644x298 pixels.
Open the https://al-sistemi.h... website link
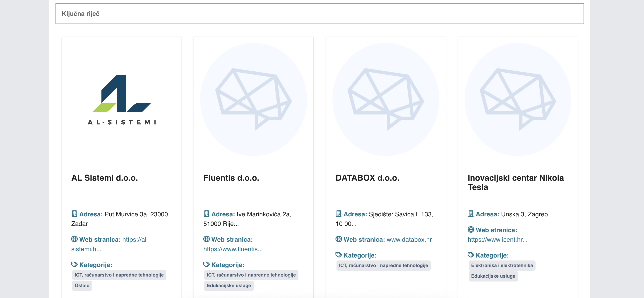click(x=110, y=244)
